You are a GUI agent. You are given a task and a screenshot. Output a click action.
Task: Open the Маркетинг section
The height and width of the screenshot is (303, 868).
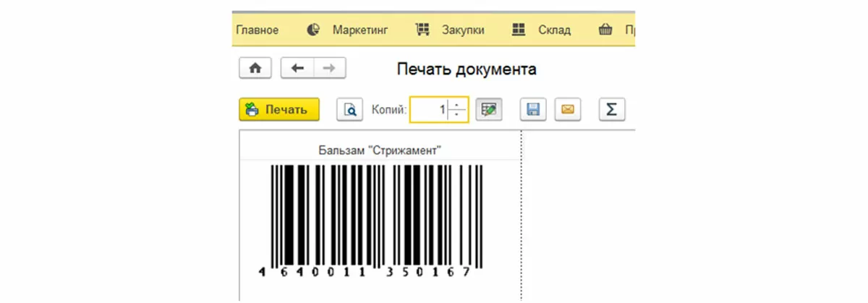tap(360, 30)
